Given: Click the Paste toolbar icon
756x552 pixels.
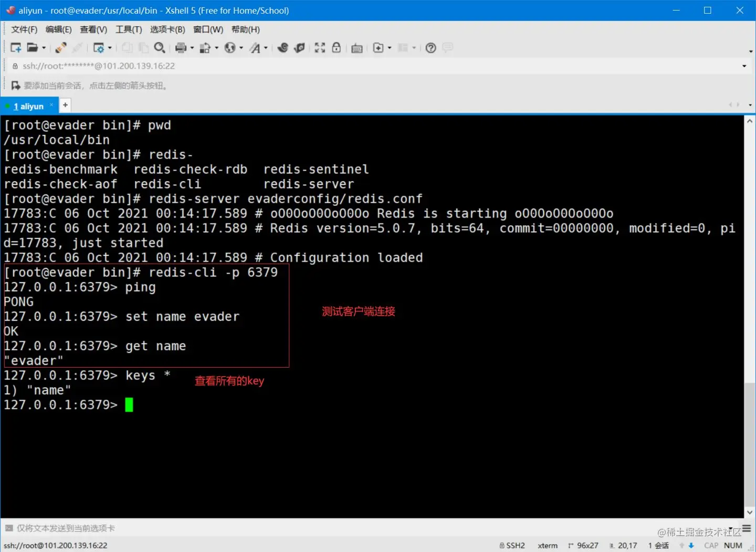Looking at the screenshot, I should (143, 48).
